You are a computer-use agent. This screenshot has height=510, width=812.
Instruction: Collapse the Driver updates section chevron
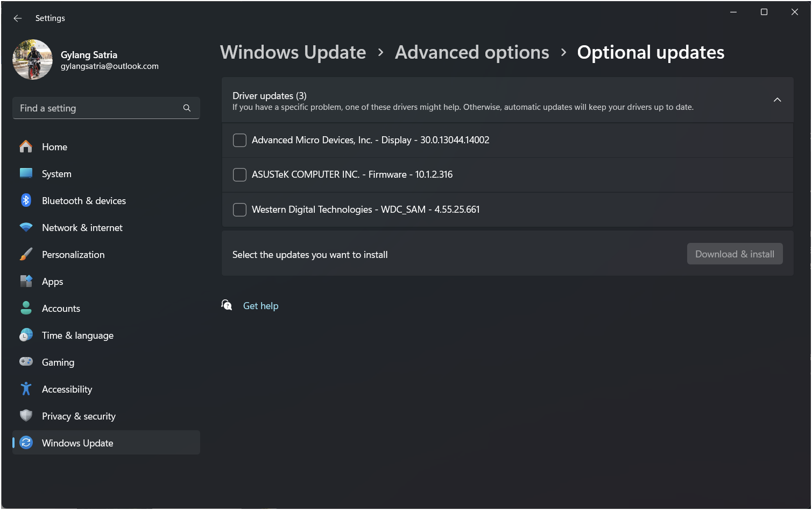point(777,100)
